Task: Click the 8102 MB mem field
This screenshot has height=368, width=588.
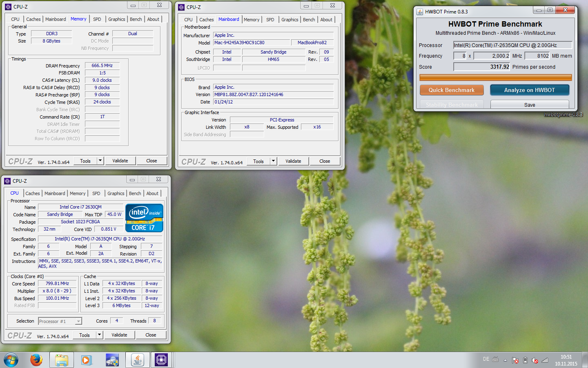Action: 537,56
